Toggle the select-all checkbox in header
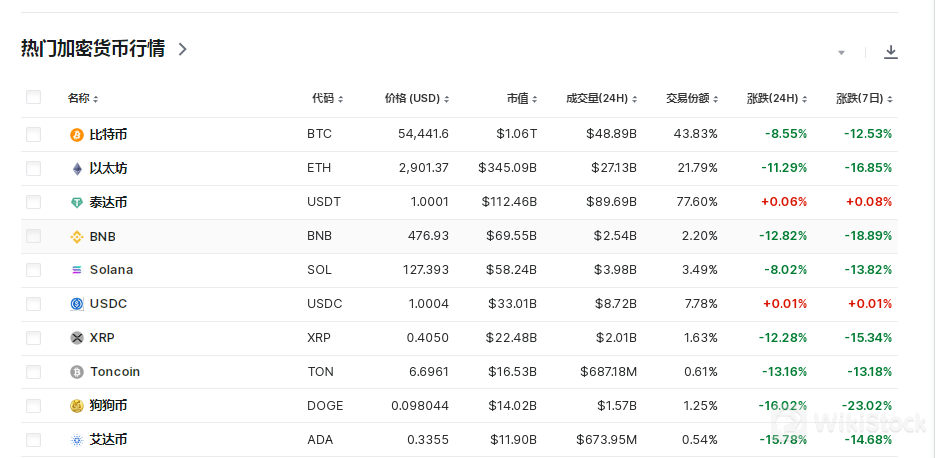Image resolution: width=936 pixels, height=458 pixels. 34,97
